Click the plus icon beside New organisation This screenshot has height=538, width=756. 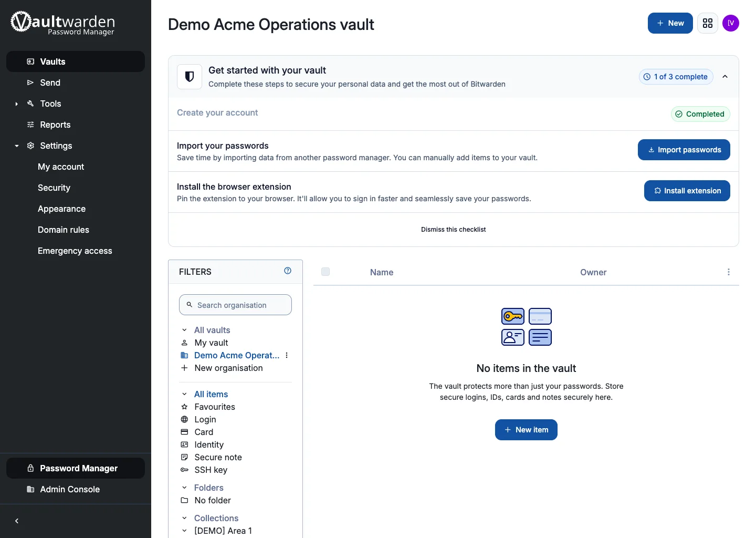point(184,368)
